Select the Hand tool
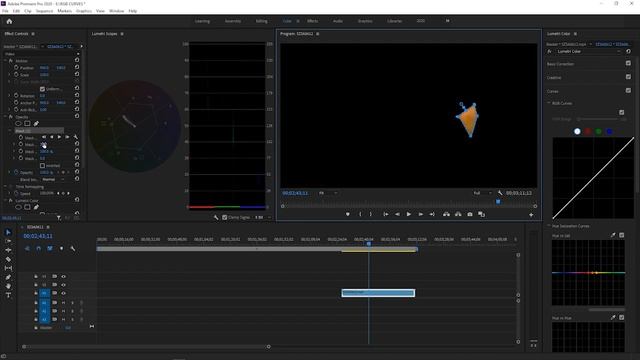The image size is (640, 360). pos(8,286)
